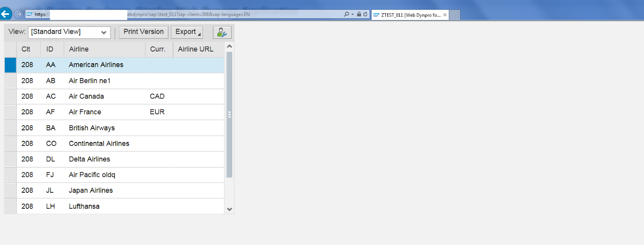Sort by the Airline column header
The image size is (644, 245).
coord(105,49)
